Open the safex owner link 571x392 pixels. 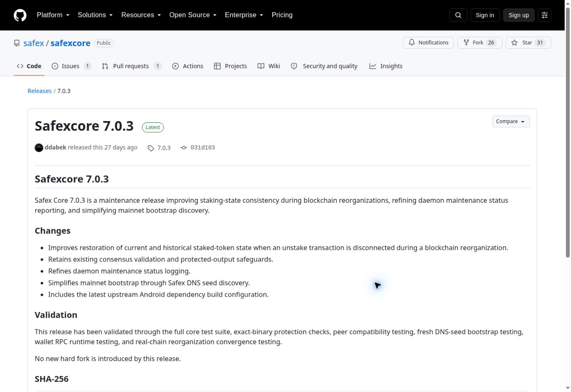pyautogui.click(x=33, y=43)
